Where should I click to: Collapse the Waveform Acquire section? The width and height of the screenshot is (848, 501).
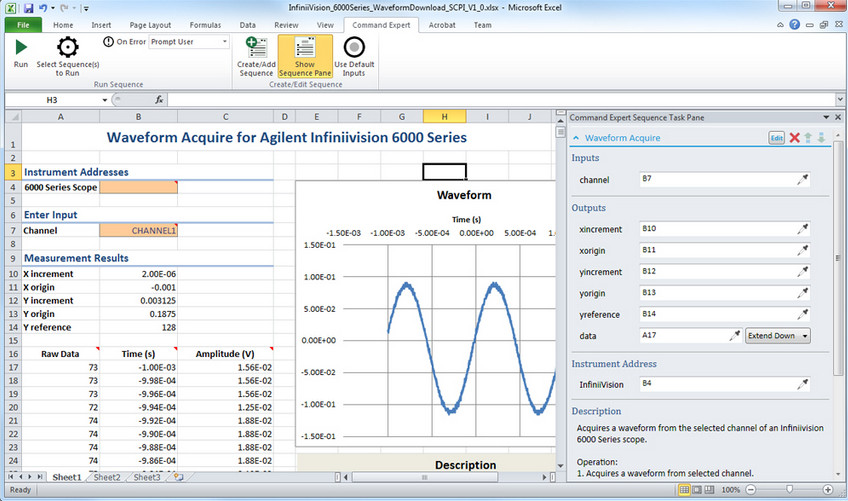575,138
